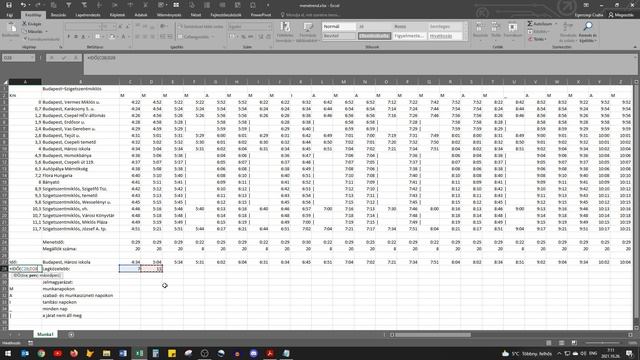Apply the Normál cell style

(338, 27)
